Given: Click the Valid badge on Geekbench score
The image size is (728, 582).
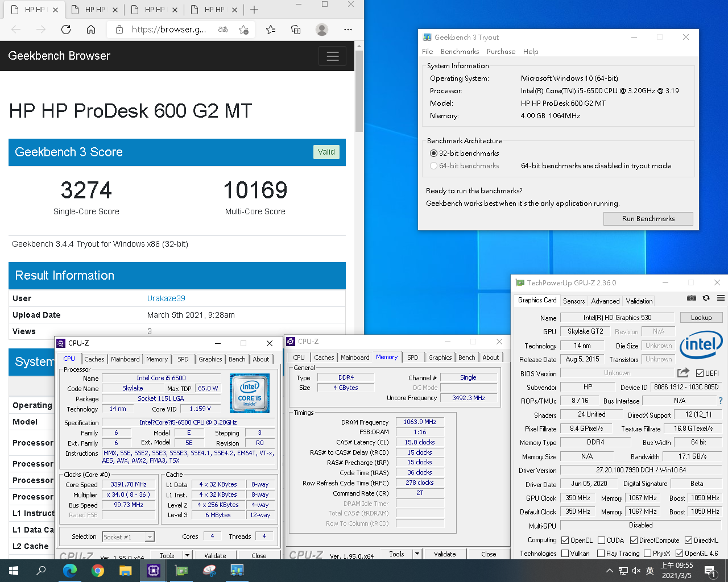Looking at the screenshot, I should point(326,152).
